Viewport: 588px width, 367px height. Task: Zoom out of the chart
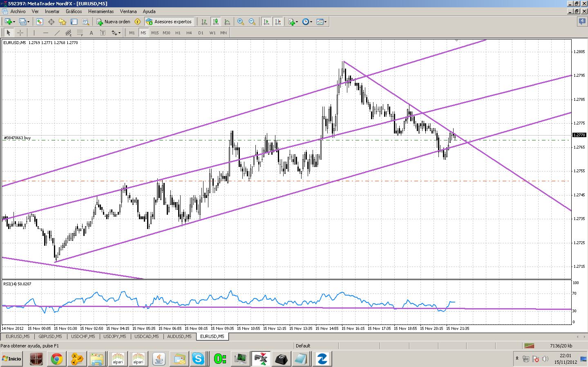point(252,22)
